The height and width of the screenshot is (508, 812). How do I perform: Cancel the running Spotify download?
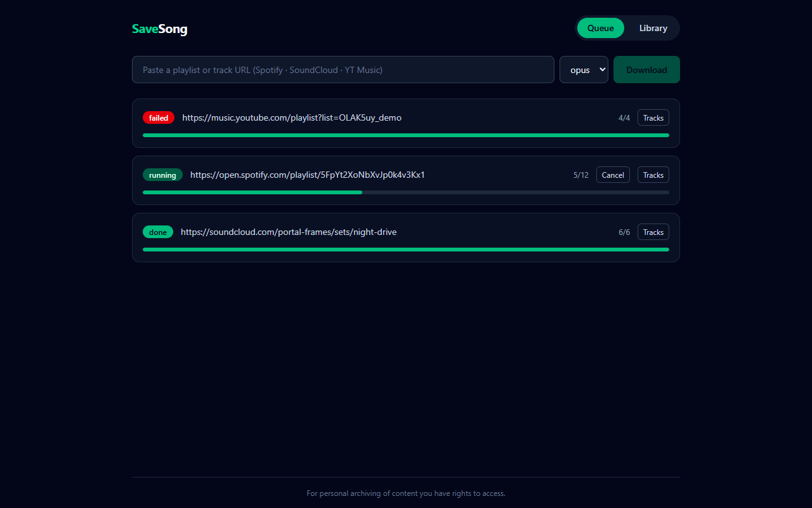[x=613, y=175]
